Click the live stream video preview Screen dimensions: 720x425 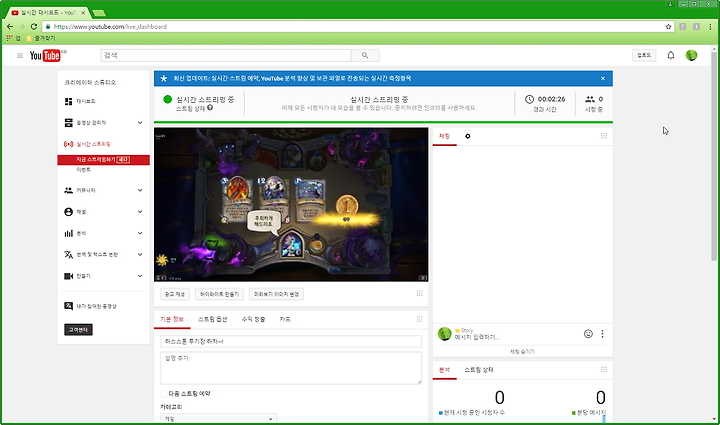click(291, 204)
